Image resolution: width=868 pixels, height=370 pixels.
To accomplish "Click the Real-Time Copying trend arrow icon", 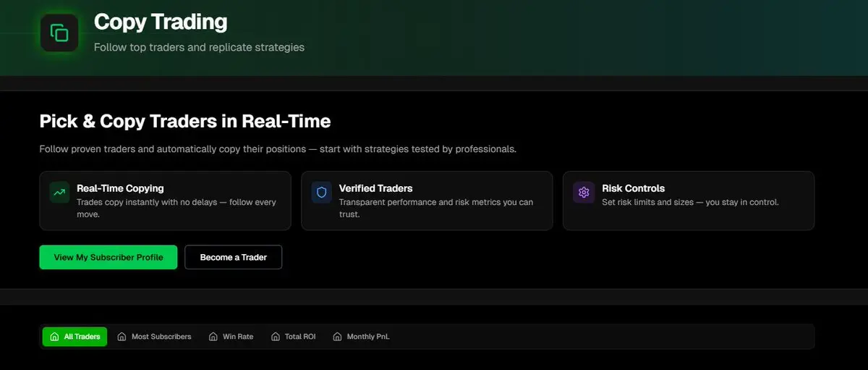I will pyautogui.click(x=59, y=192).
